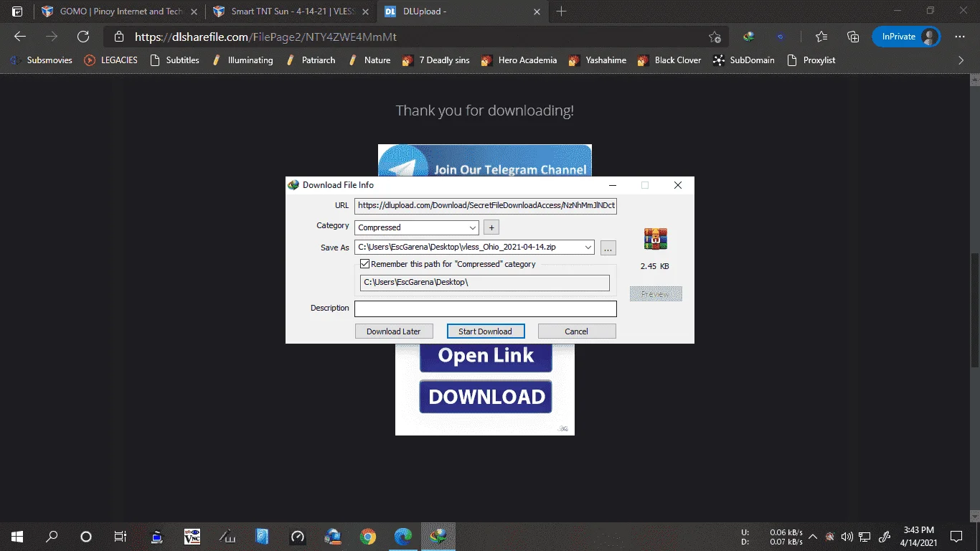Show hidden system tray icons chevron

point(813,536)
